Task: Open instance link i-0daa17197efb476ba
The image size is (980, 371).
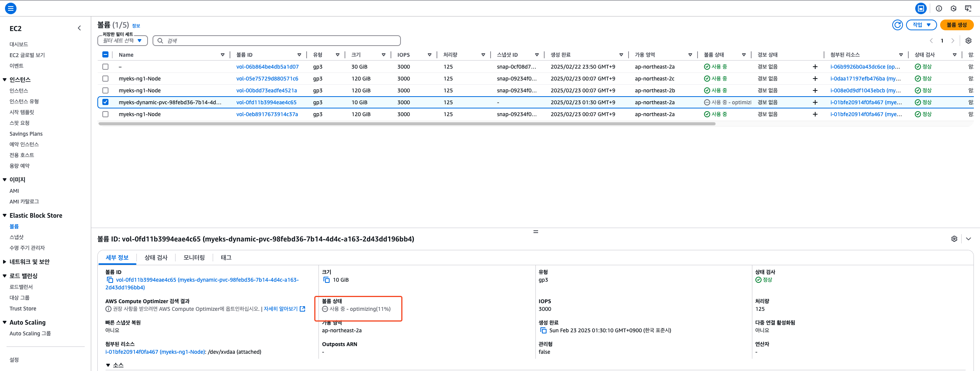Action: click(866, 79)
